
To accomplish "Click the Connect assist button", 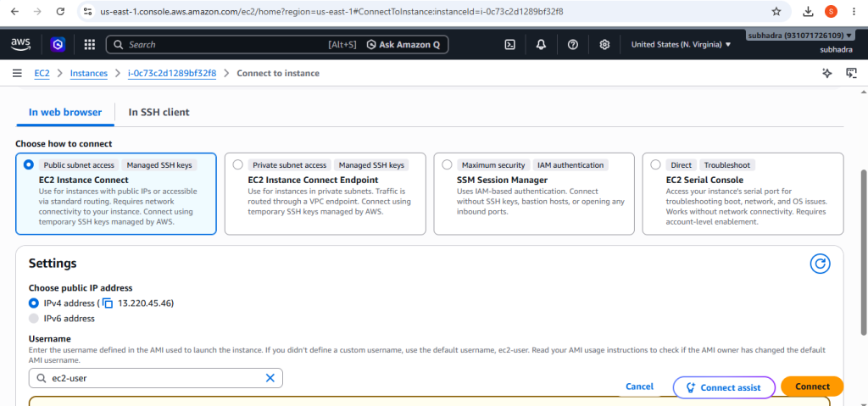I will coord(724,387).
